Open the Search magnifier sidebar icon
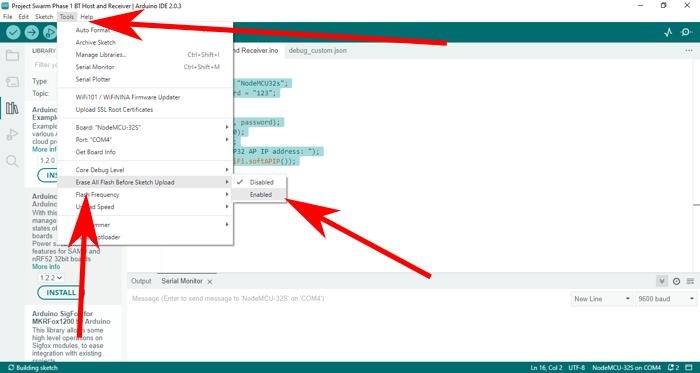Screen dimensions: 700x373 tap(12, 161)
